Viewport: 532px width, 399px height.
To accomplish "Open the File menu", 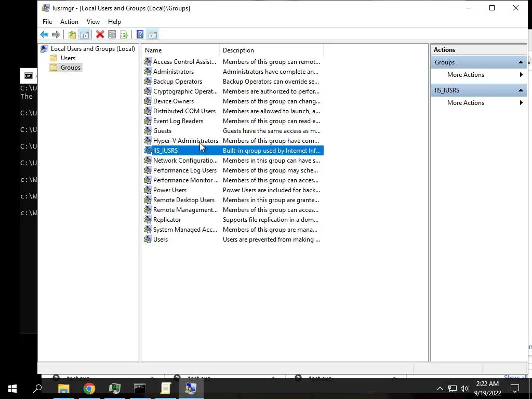I will [x=47, y=22].
